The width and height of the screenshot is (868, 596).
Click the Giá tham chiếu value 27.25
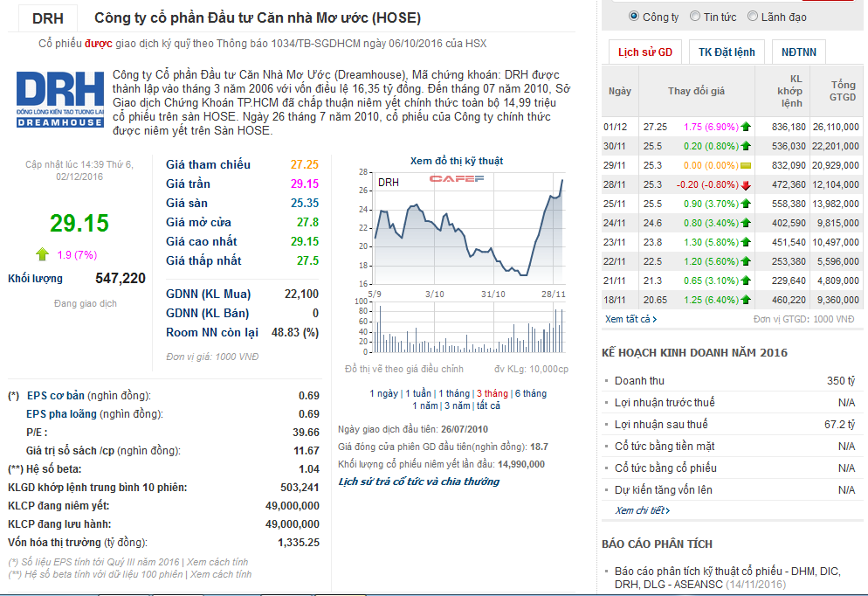pos(305,164)
